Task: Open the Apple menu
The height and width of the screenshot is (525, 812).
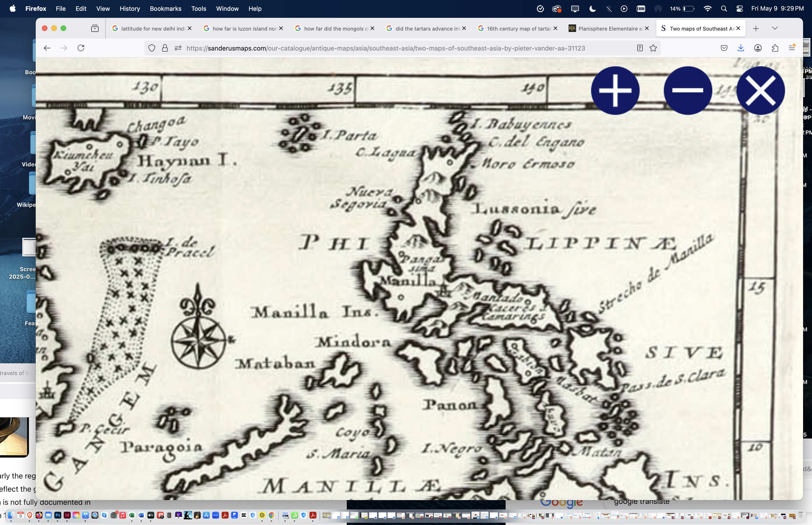Action: click(13, 8)
